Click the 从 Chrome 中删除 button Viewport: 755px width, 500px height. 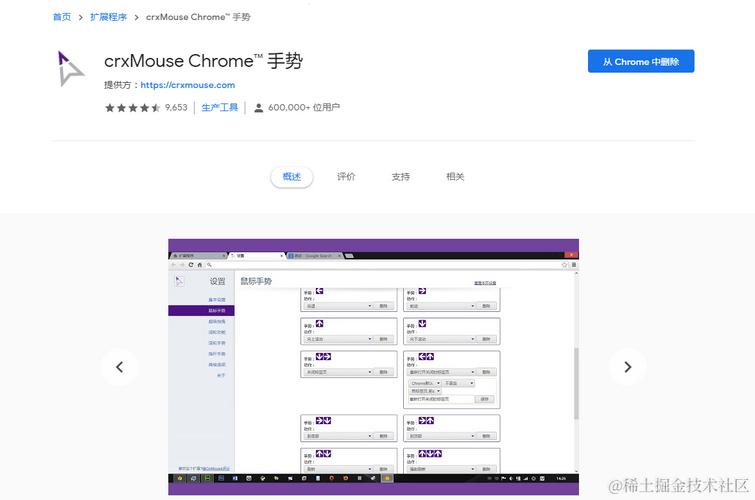point(641,61)
